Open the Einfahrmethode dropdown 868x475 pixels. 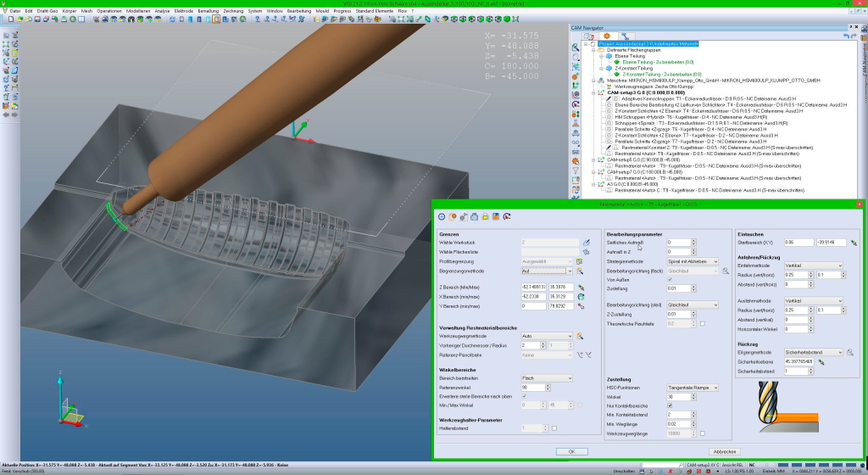point(813,265)
